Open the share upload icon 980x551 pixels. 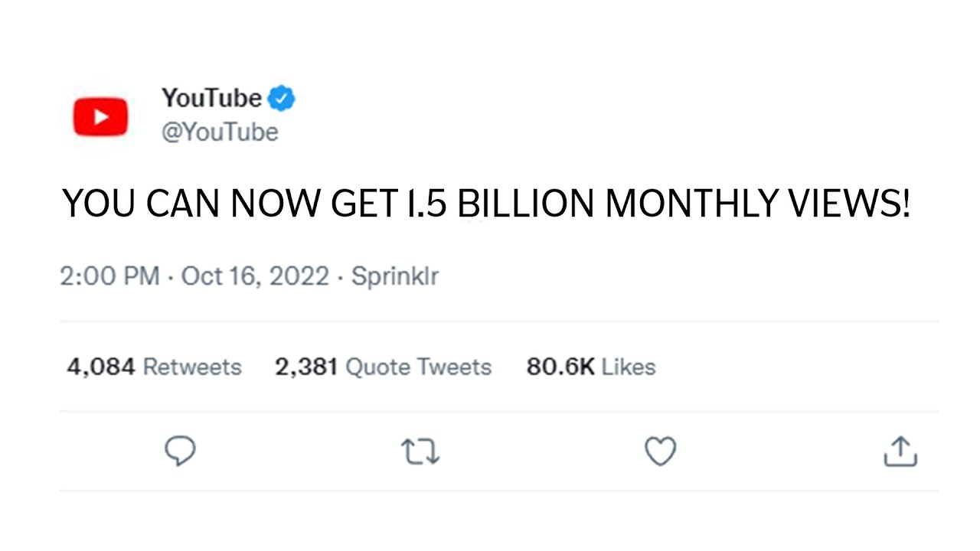tap(900, 452)
